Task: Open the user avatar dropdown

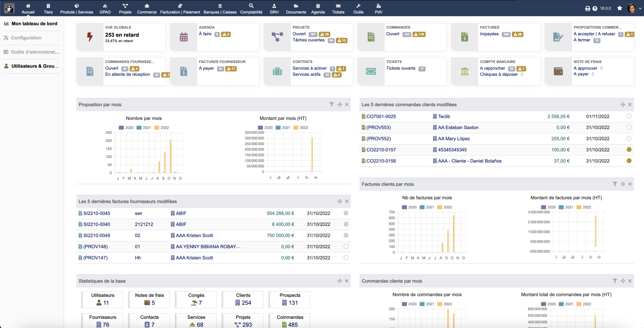Action: [634, 8]
